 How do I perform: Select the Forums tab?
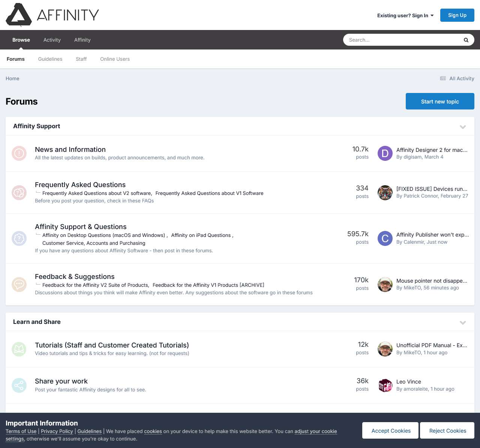[16, 59]
